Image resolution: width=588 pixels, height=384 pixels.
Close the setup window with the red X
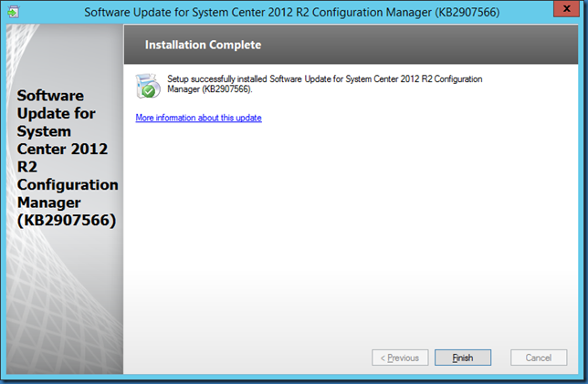(x=567, y=11)
